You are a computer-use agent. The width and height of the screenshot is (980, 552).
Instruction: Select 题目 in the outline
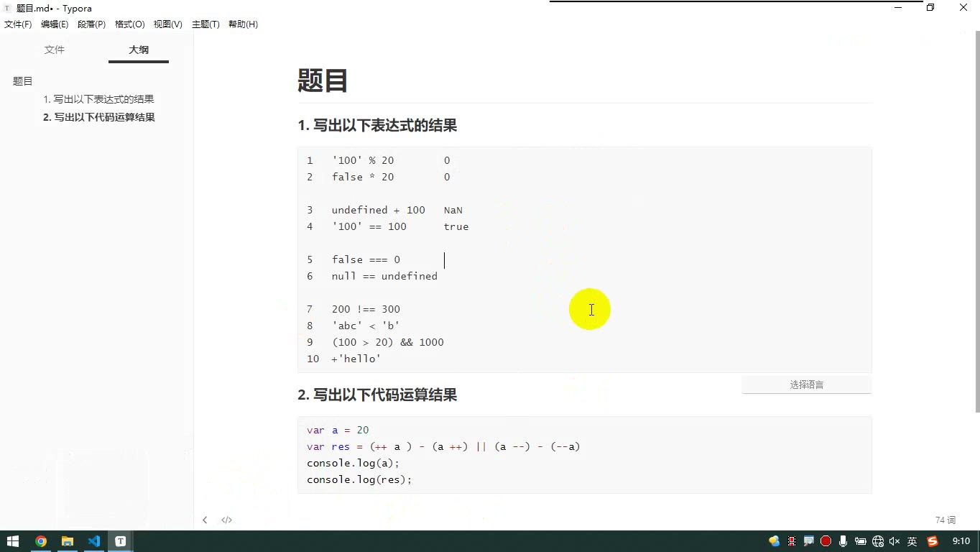tap(23, 81)
